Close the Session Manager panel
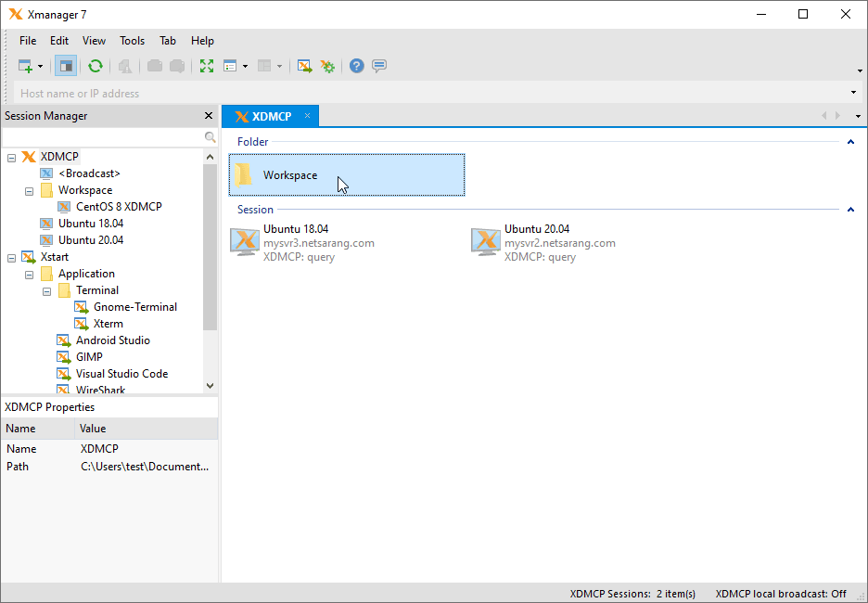This screenshot has height=603, width=868. pos(209,116)
